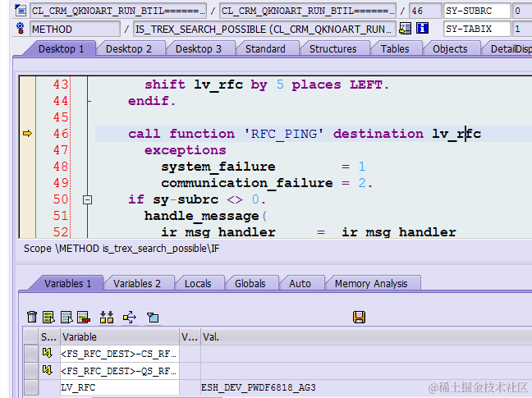Open the DetailDisp tab
Viewport: 532px width, 398px height.
511,48
